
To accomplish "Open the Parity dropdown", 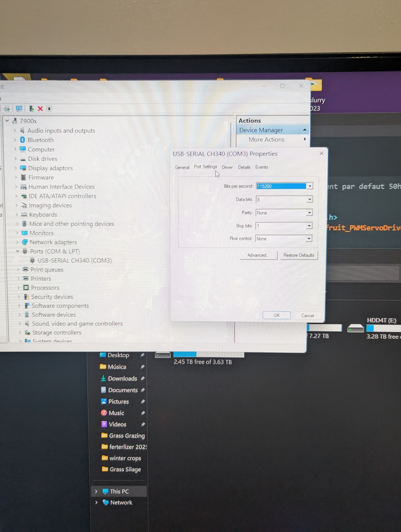I will [x=309, y=213].
